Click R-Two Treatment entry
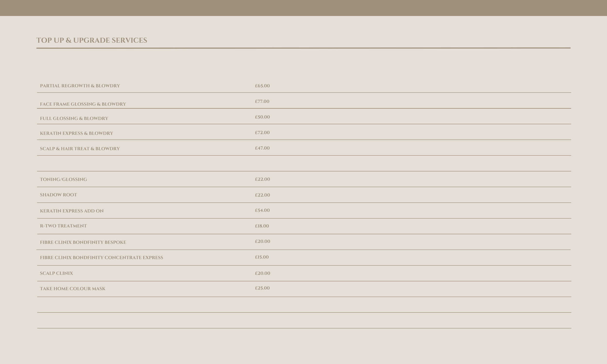Viewport: 607px width, 364px height. [63, 226]
